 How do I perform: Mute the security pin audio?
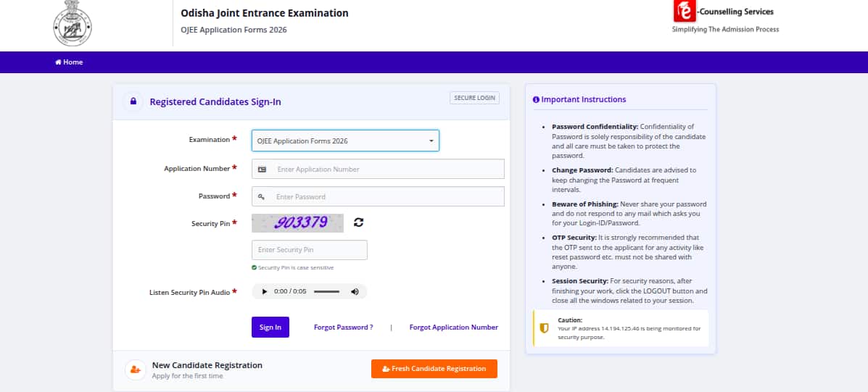coord(355,291)
